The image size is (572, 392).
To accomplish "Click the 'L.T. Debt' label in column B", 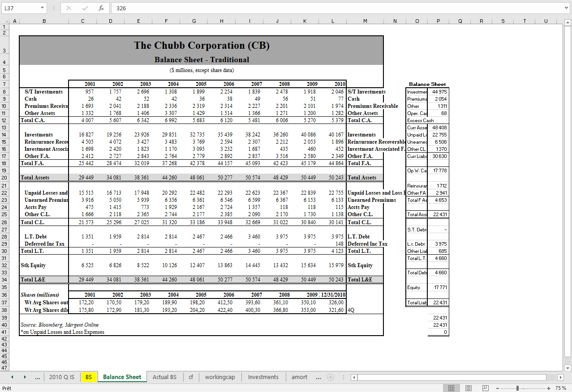I will [35, 237].
